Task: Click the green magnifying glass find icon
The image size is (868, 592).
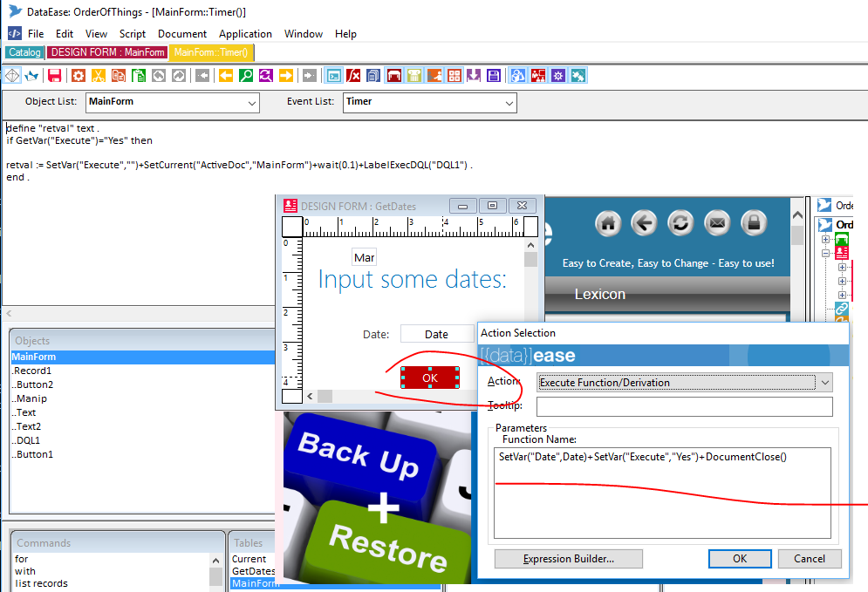Action: click(x=246, y=76)
